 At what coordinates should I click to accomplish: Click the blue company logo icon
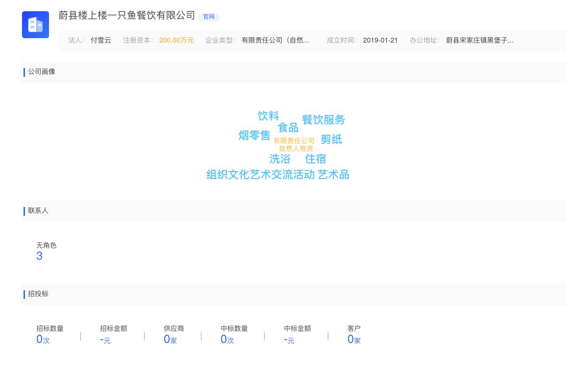35,24
